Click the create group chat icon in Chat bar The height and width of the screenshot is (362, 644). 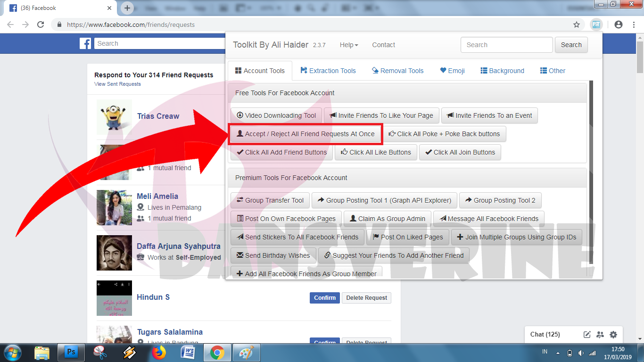[600, 334]
